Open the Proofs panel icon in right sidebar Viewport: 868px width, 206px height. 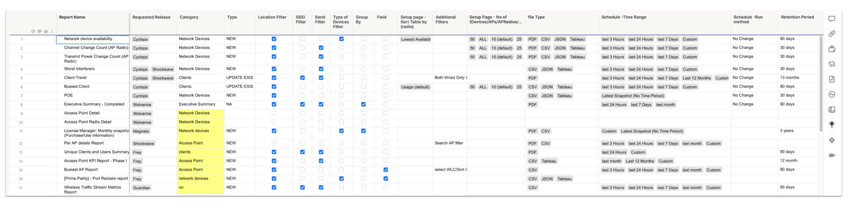(832, 49)
